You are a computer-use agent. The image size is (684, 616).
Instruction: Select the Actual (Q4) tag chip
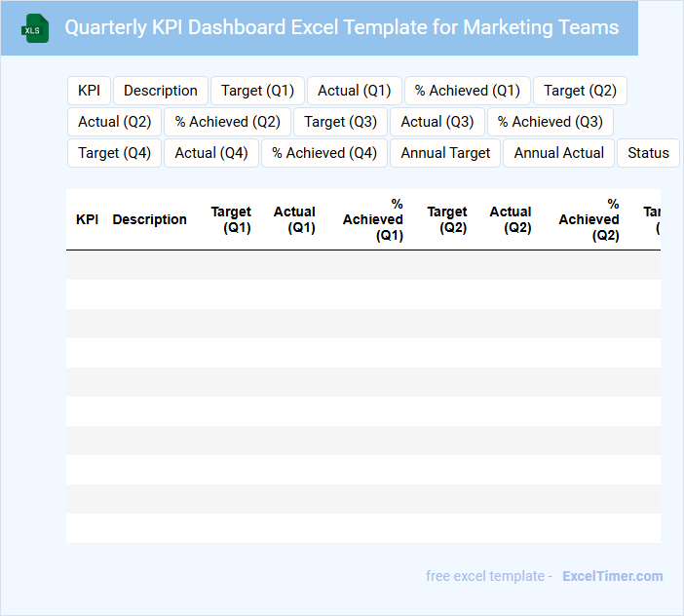211,153
